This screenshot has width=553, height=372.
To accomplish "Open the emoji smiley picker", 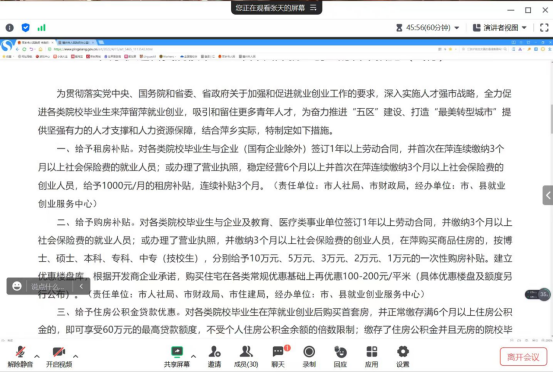I will click(17, 286).
